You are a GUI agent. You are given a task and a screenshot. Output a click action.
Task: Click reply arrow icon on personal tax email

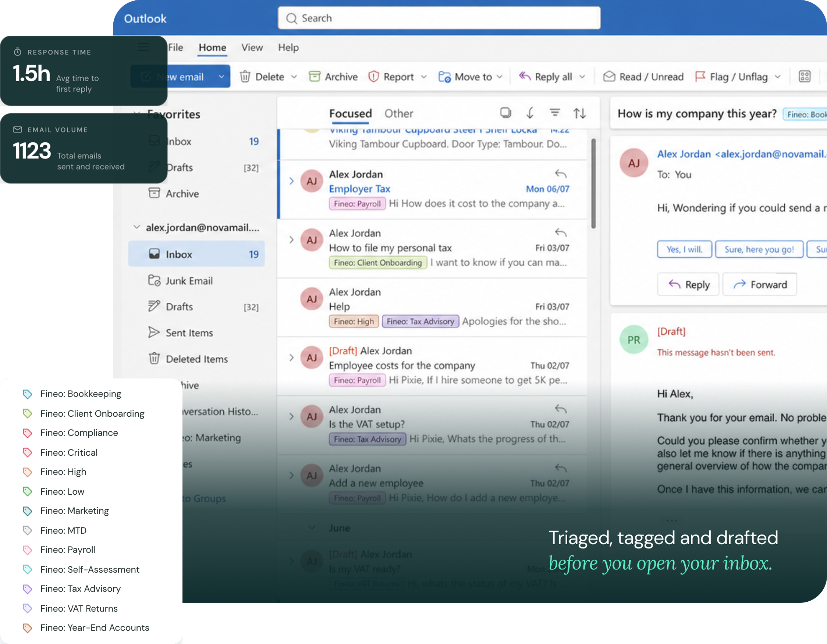[561, 232]
